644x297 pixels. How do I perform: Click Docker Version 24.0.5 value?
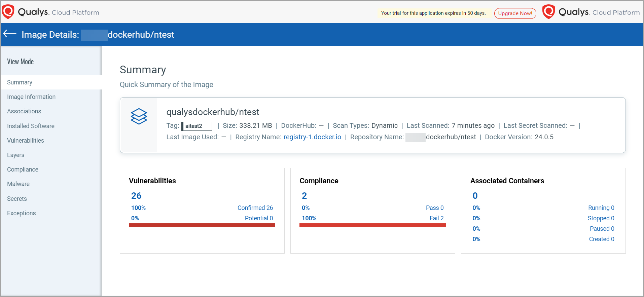pos(544,137)
